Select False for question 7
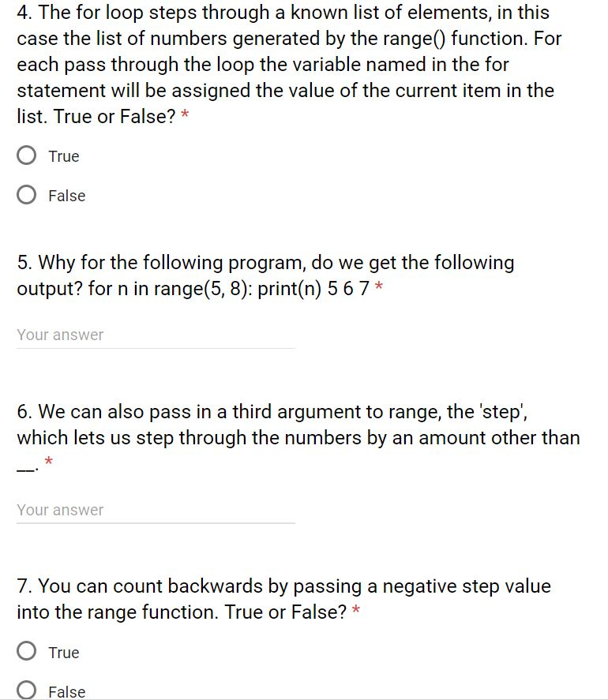 pyautogui.click(x=26, y=691)
